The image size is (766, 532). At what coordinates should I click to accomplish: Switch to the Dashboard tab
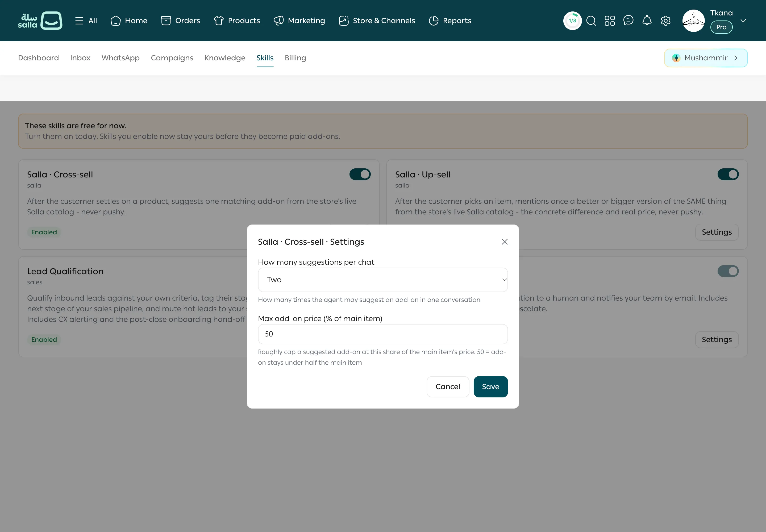[38, 58]
